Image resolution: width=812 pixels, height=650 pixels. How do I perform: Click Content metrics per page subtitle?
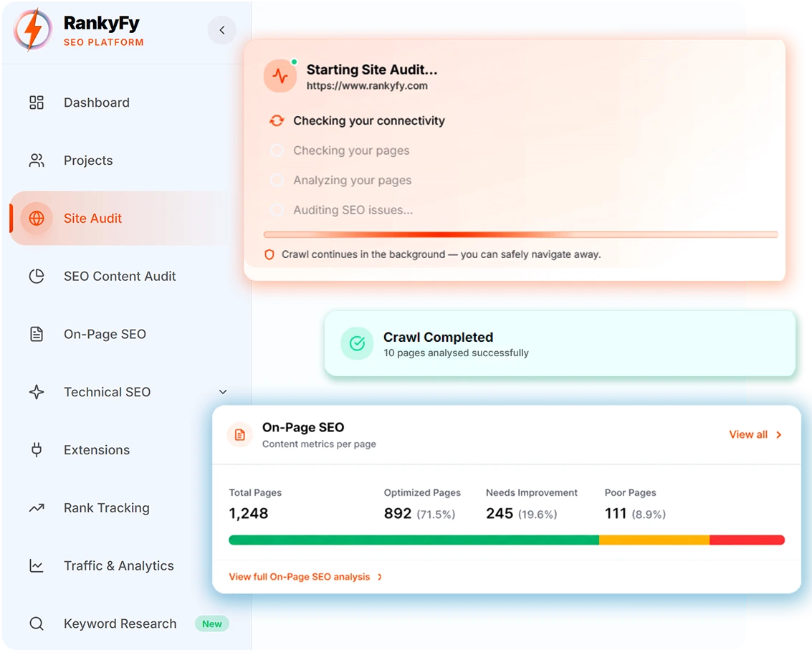tap(319, 444)
